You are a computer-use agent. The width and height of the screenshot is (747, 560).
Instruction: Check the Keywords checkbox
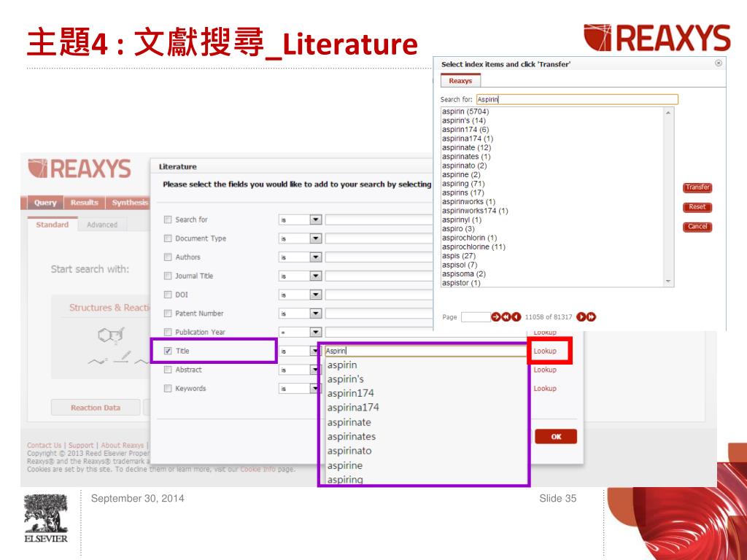(x=168, y=389)
